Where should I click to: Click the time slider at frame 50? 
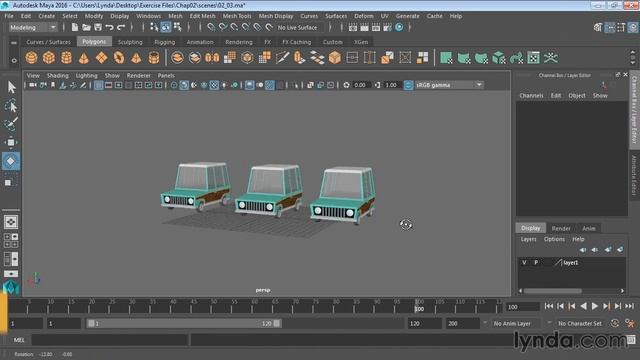[213, 306]
